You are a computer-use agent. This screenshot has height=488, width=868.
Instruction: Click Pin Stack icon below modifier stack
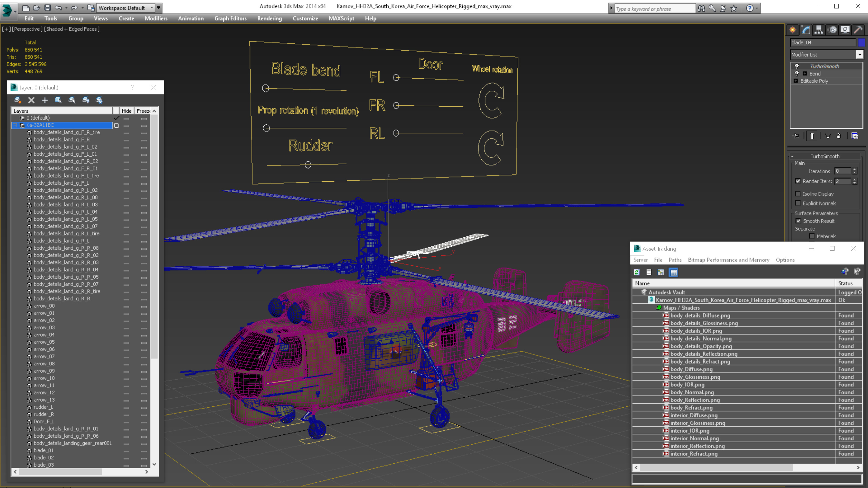[796, 136]
